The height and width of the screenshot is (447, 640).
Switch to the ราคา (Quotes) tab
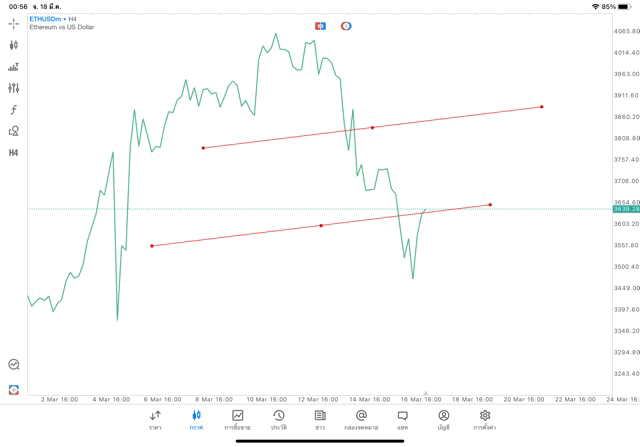pyautogui.click(x=155, y=419)
